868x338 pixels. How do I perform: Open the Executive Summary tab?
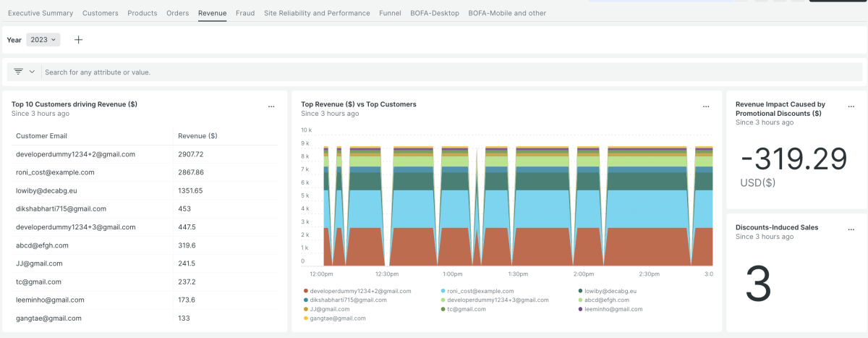tap(41, 13)
